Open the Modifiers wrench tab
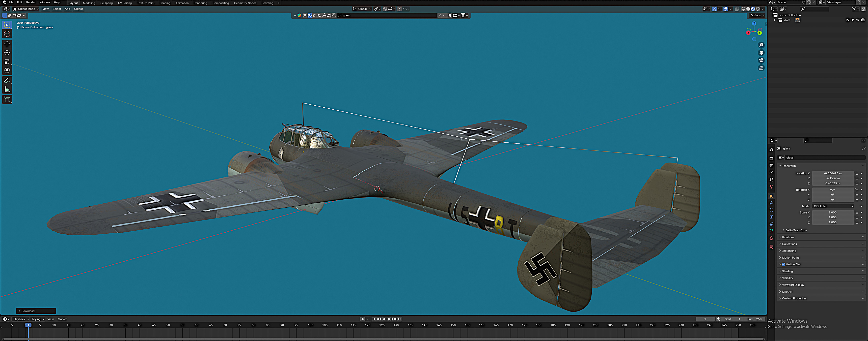The image size is (868, 341). (x=771, y=203)
